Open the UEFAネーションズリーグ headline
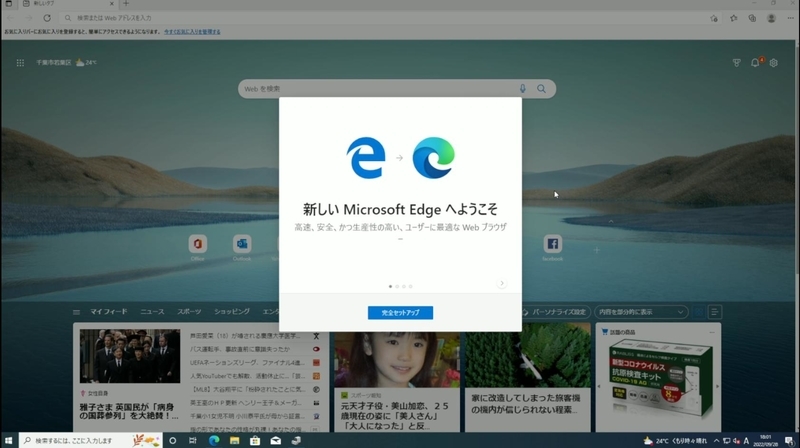This screenshot has width=800, height=448. coord(247,362)
